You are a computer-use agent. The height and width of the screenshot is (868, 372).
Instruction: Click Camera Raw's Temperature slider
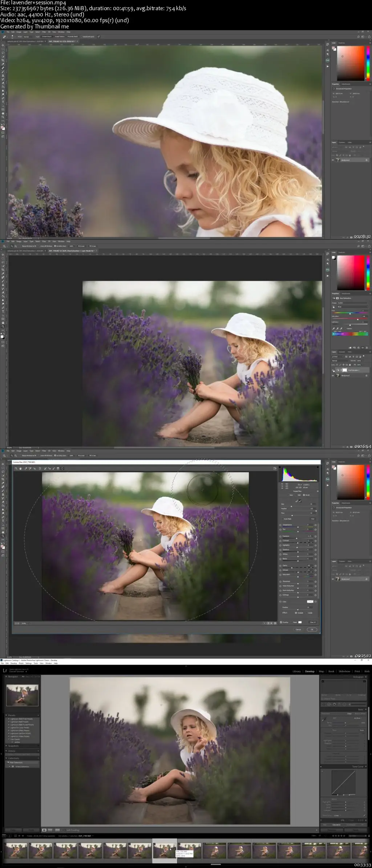coord(298,527)
